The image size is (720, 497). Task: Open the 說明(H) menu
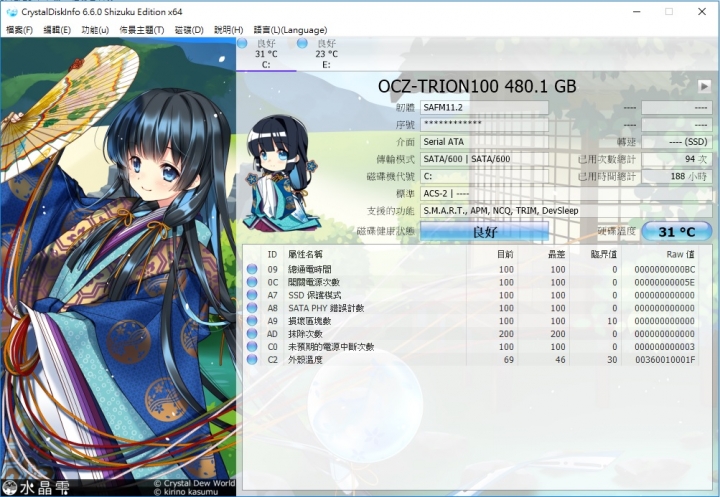(x=228, y=30)
